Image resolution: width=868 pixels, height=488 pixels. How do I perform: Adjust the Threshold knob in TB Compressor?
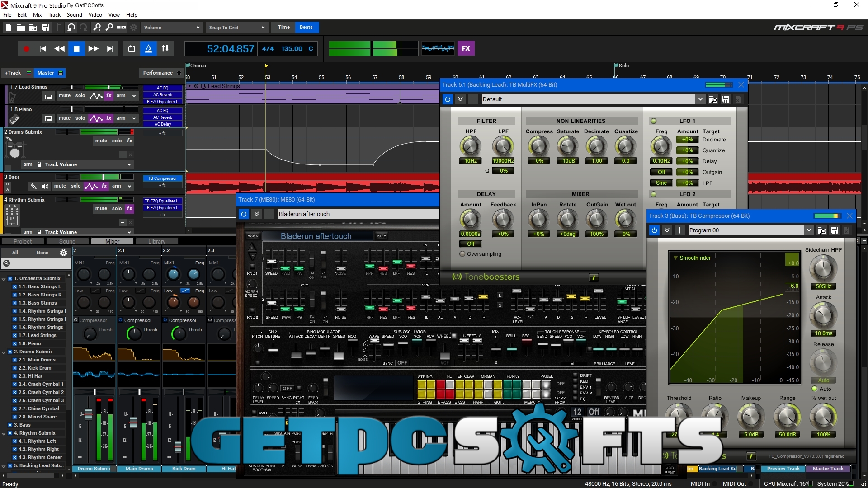point(679,416)
